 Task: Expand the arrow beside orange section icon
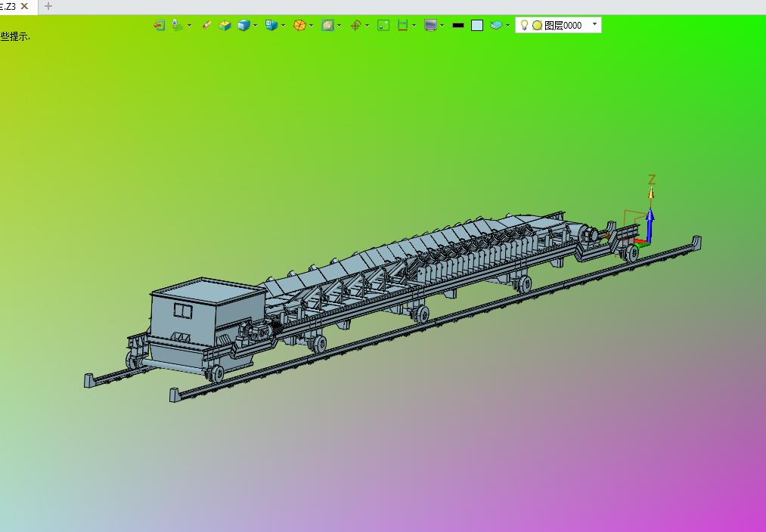[x=312, y=26]
